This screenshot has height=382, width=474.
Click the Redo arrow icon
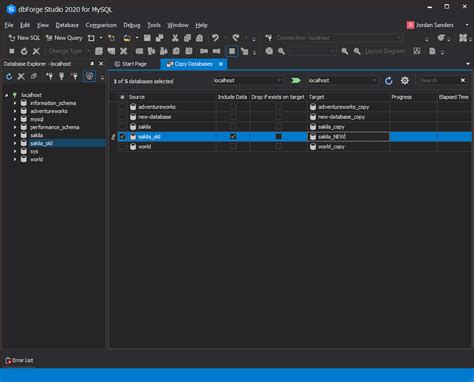tap(236, 38)
